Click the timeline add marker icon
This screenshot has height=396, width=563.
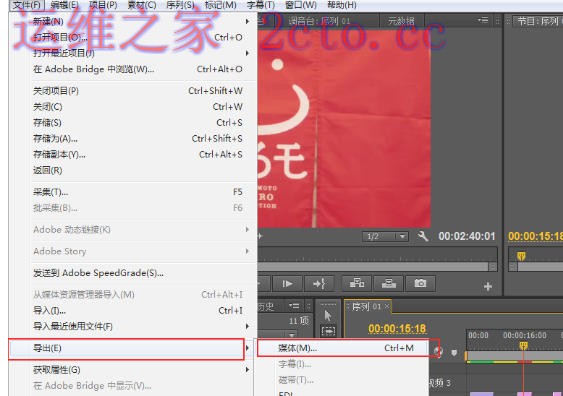454,353
